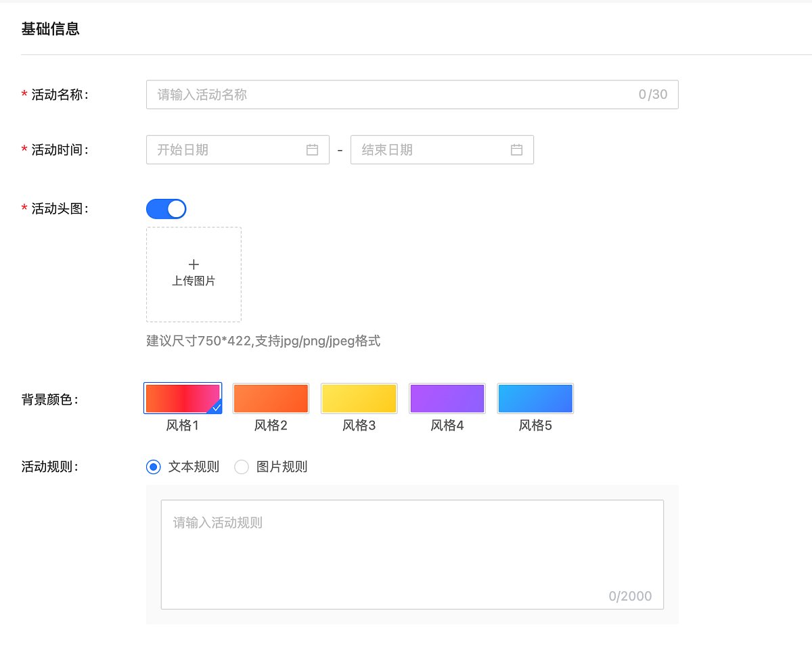Click the 0/30 character counter
This screenshot has height=652, width=812.
pyautogui.click(x=653, y=95)
